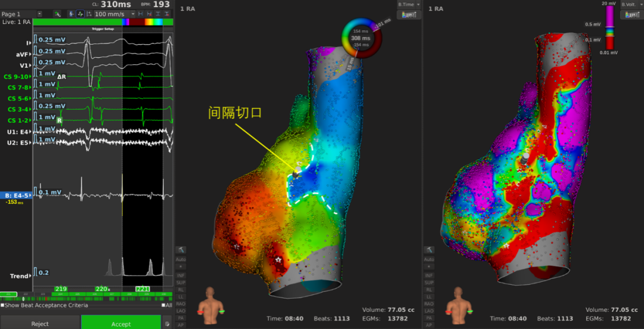Toggle the Auto view button in left map
The width and height of the screenshot is (644, 329).
click(181, 259)
